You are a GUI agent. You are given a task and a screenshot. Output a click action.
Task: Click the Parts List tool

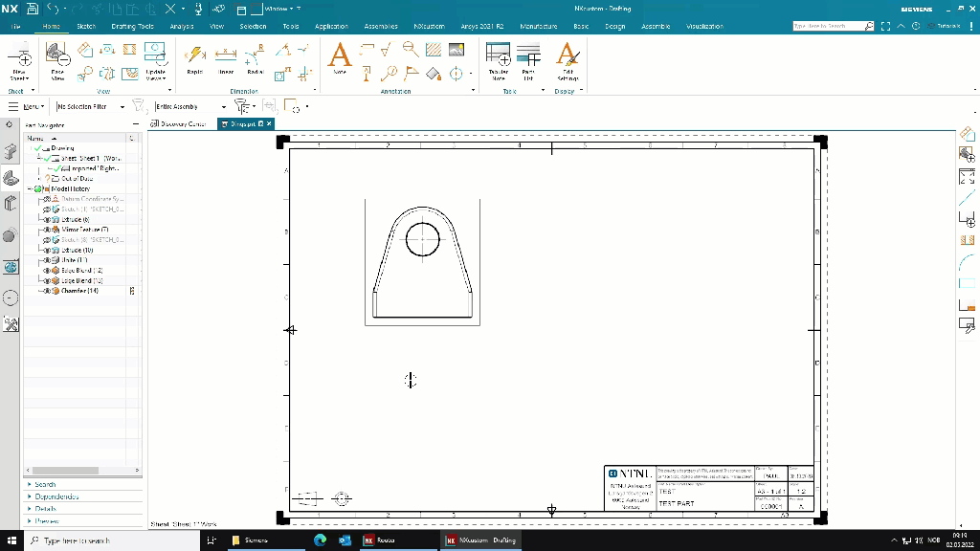[528, 59]
